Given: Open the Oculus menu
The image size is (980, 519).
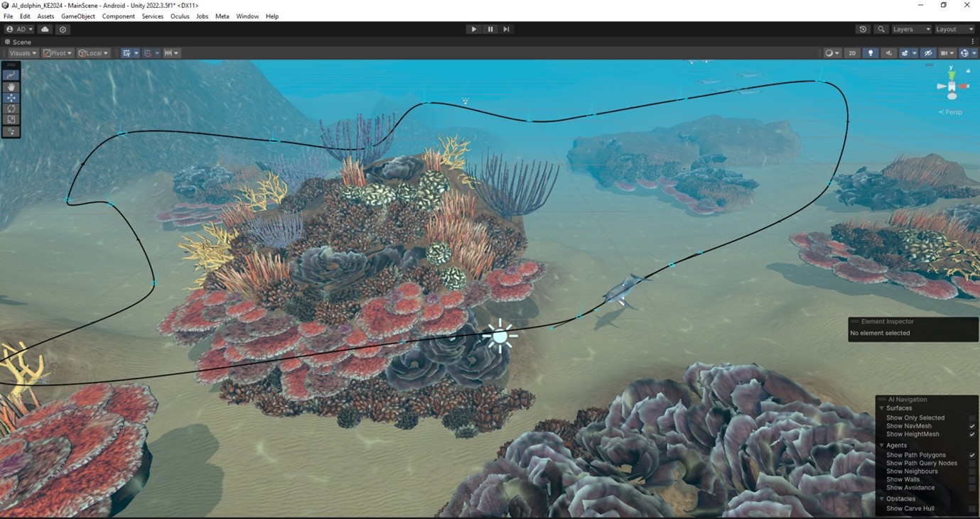Looking at the screenshot, I should 180,16.
